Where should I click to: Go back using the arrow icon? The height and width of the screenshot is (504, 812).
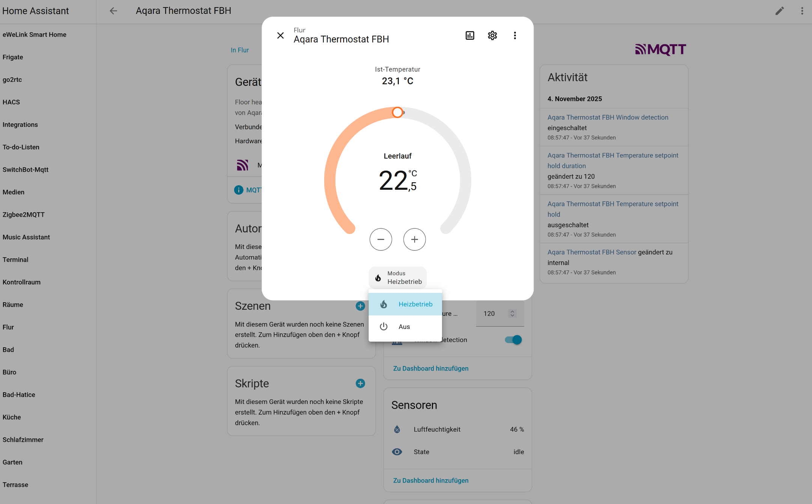113,11
